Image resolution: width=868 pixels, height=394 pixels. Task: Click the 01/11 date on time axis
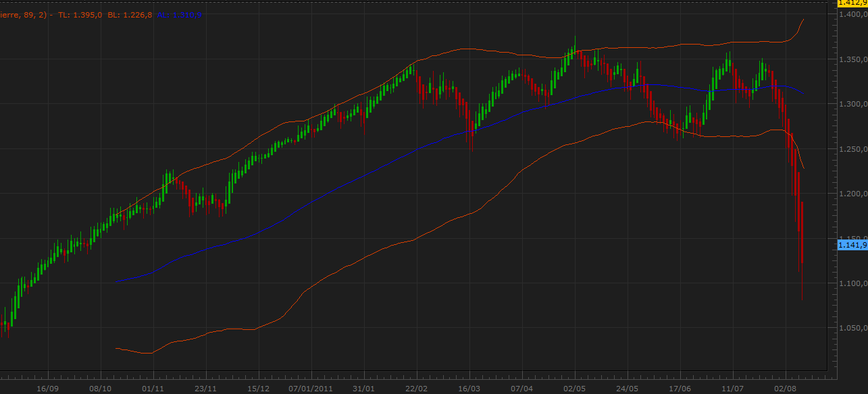(153, 389)
